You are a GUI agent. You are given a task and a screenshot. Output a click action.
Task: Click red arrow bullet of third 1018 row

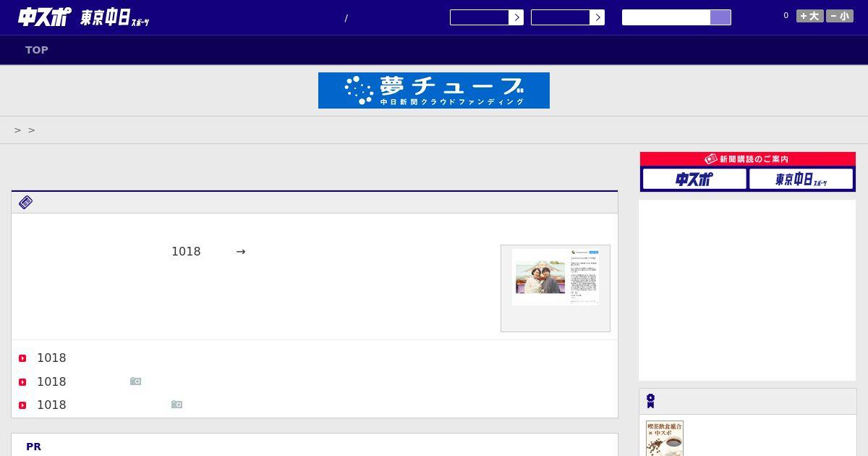click(x=22, y=405)
